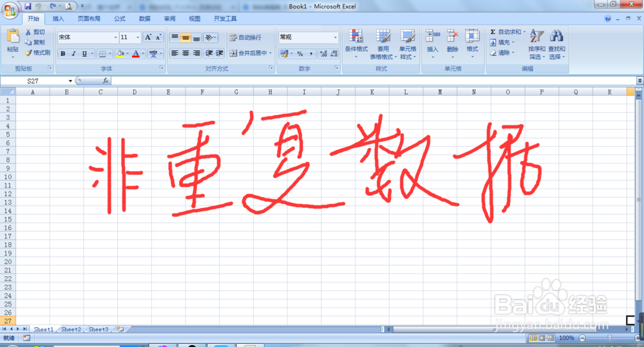The image size is (644, 347).
Task: Open the Sheet3 worksheet tab
Action: coord(98,330)
